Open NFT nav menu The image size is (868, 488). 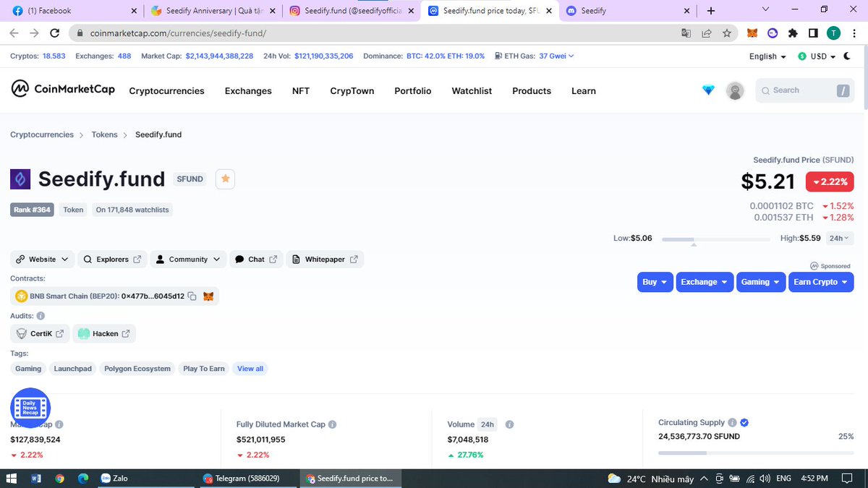301,90
